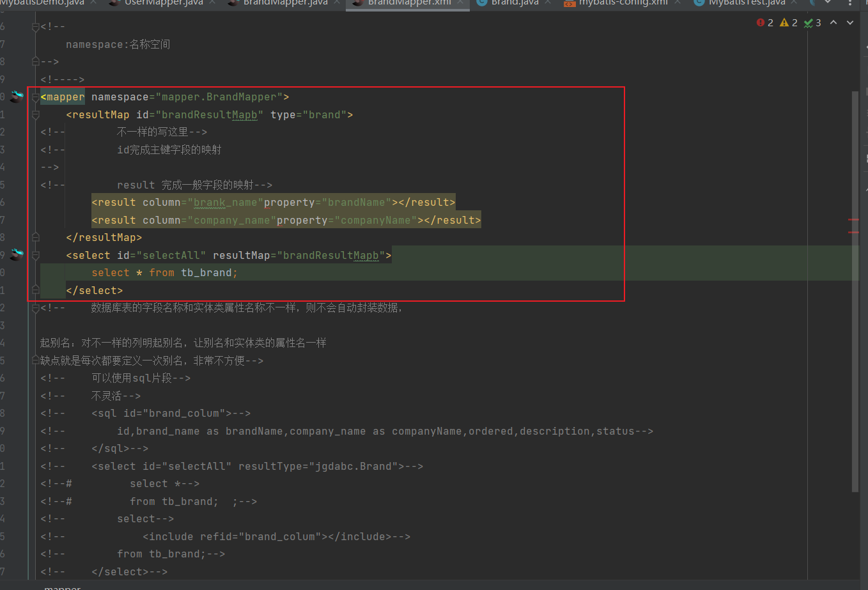
Task: Click the upper red error stripe mark in the scrollbar
Action: point(853,220)
